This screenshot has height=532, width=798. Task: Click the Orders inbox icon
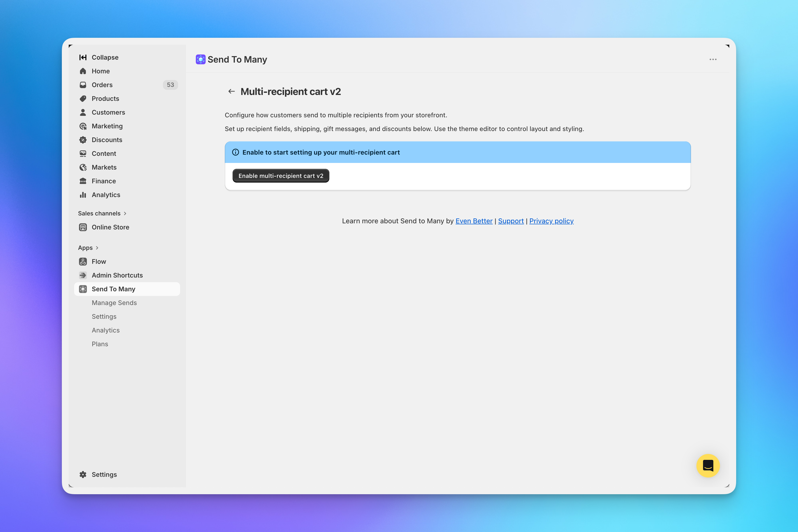click(83, 85)
